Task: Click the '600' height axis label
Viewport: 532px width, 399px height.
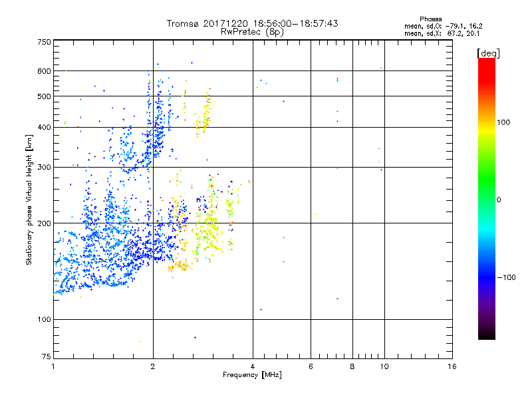Action: coord(44,71)
